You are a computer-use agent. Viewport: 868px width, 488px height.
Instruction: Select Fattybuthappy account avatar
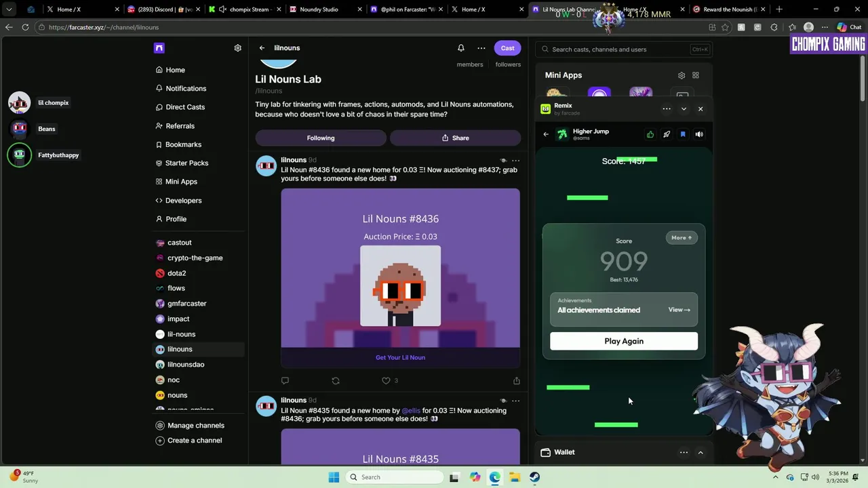point(19,155)
